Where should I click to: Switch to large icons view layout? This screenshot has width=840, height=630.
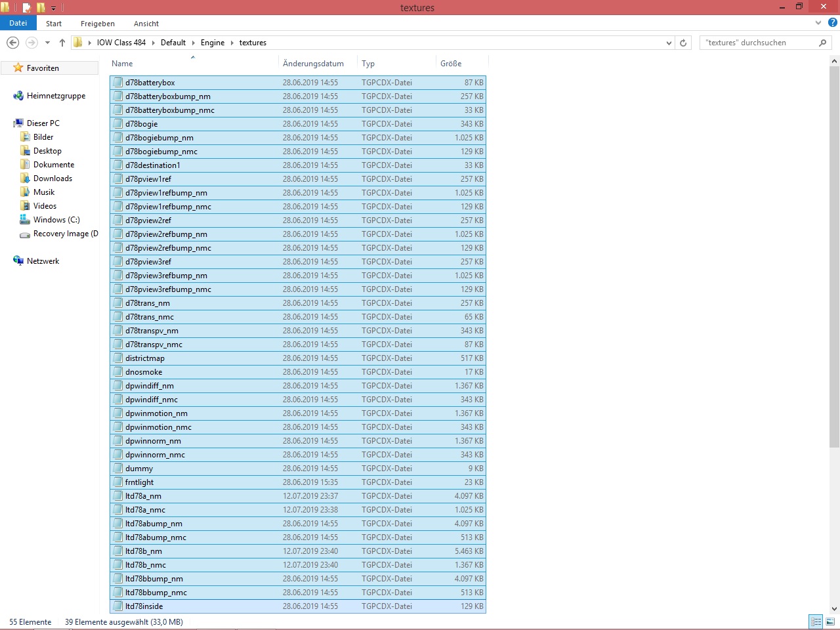tap(830, 621)
